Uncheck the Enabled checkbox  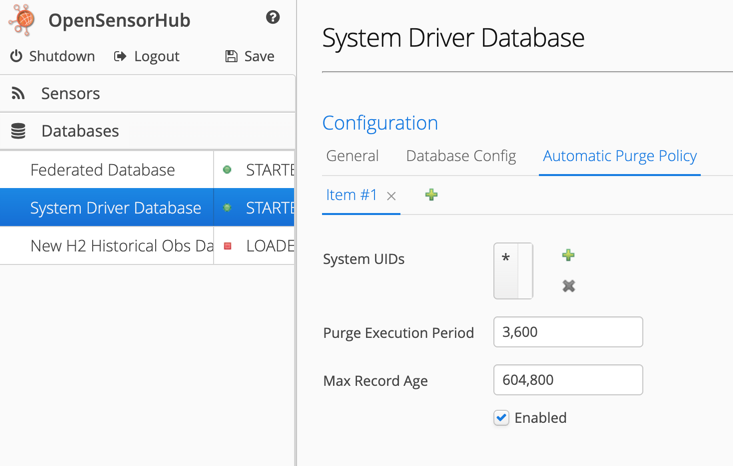click(x=501, y=418)
